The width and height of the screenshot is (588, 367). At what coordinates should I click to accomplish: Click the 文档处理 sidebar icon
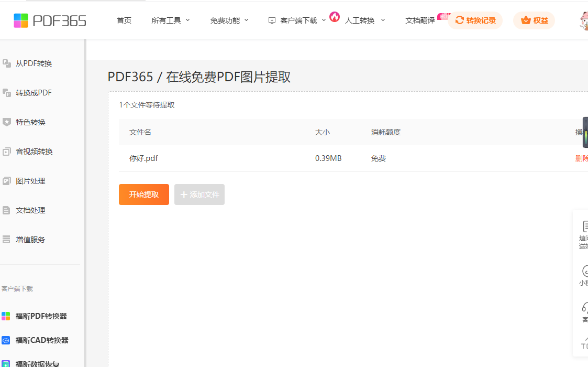(x=7, y=210)
